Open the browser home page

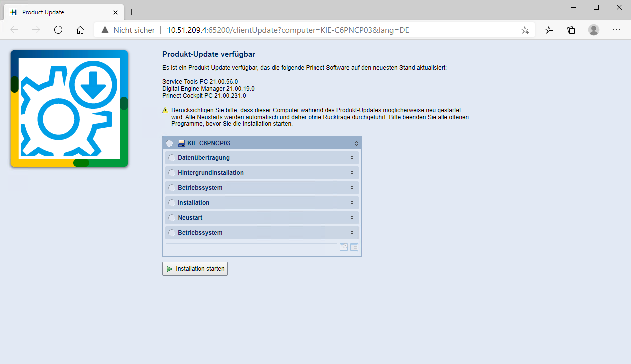click(80, 30)
